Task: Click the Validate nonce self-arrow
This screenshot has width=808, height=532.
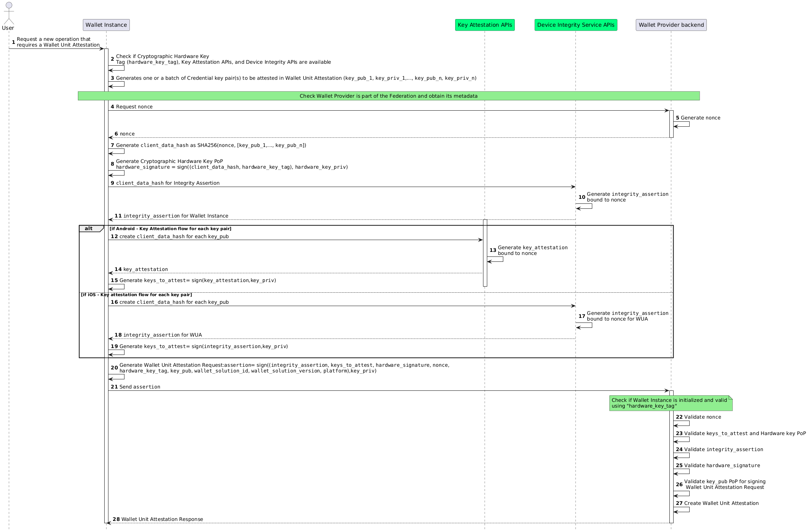Action: click(682, 424)
